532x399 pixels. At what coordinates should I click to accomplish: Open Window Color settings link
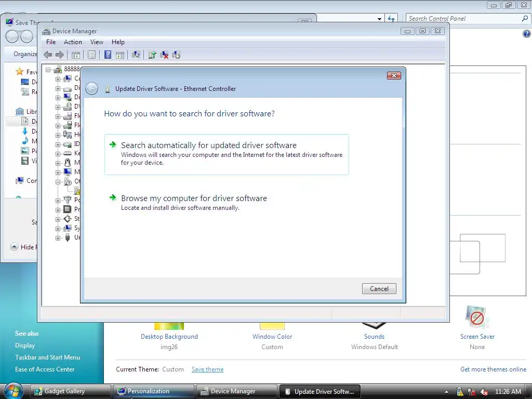click(x=272, y=337)
